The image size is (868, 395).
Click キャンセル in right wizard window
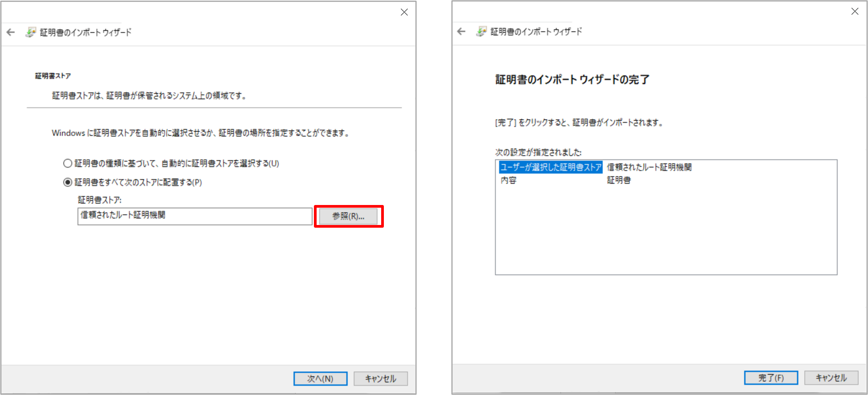[831, 378]
